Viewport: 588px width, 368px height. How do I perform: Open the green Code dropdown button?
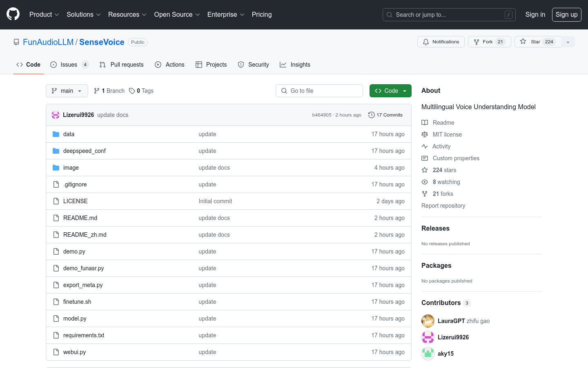click(x=390, y=91)
